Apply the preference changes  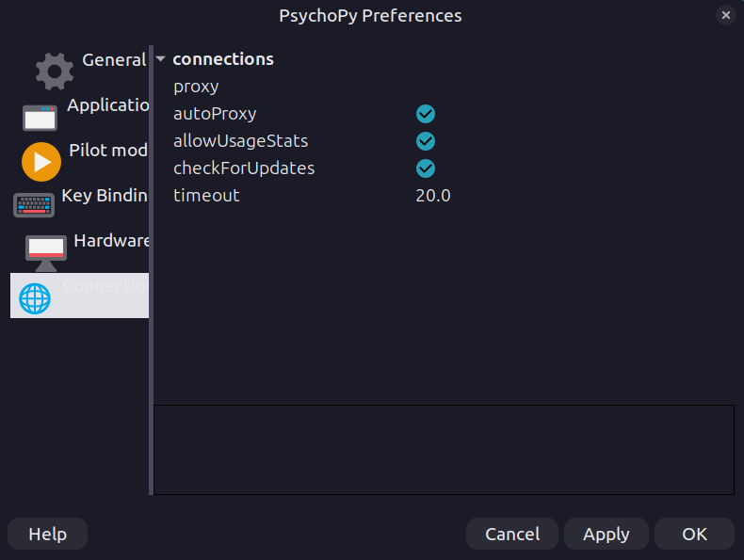pos(606,534)
